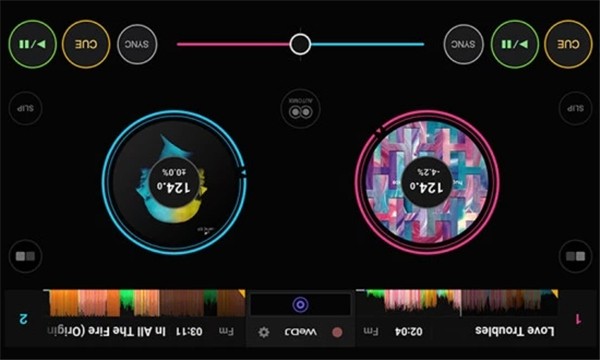Click the crossfader knob
This screenshot has height=360, width=600.
(x=300, y=44)
